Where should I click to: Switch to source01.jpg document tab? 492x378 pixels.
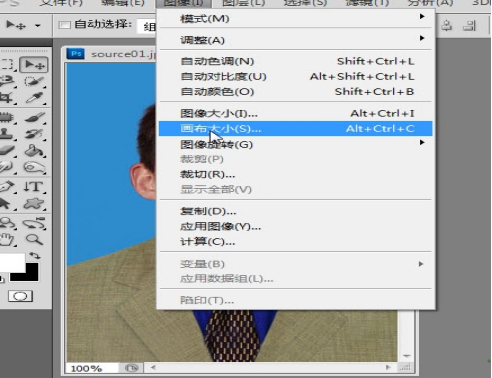[123, 54]
